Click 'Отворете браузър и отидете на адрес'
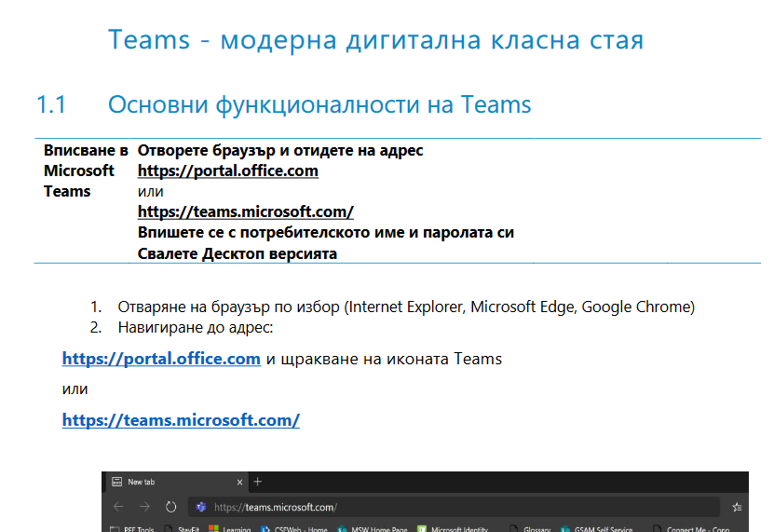The image size is (774, 532). pyautogui.click(x=280, y=150)
